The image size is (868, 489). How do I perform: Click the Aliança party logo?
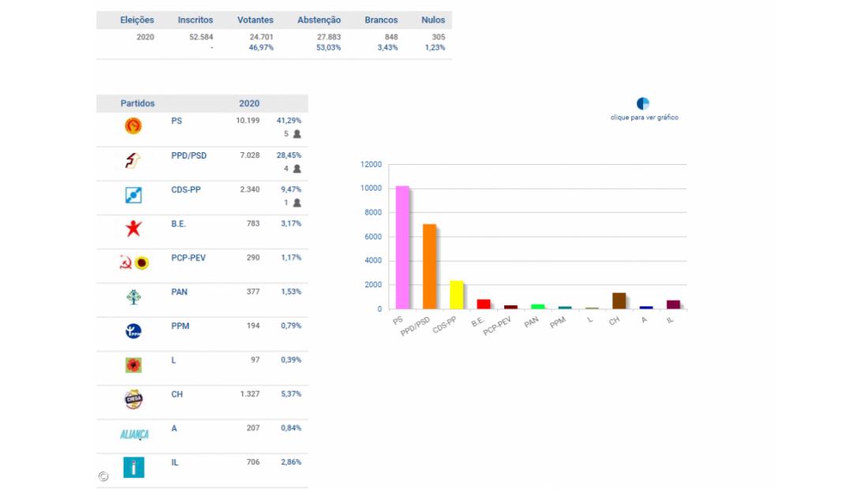(x=134, y=434)
